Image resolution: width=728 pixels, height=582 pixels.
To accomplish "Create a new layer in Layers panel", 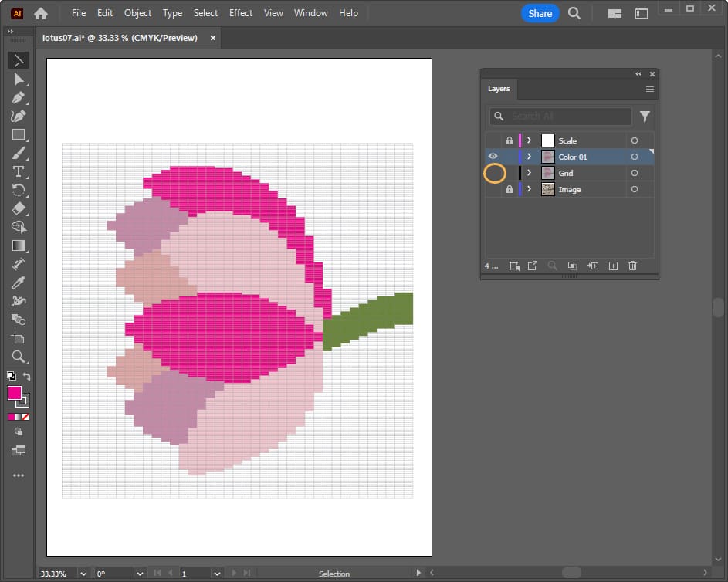I will coord(613,266).
